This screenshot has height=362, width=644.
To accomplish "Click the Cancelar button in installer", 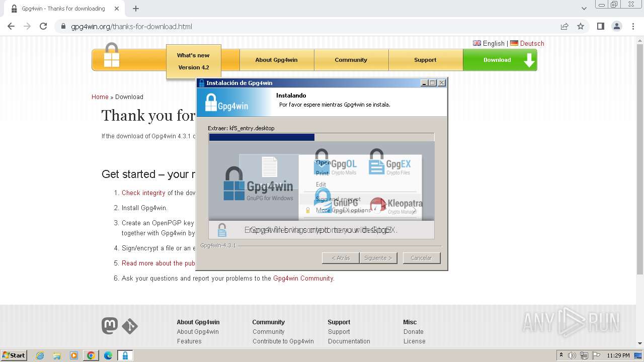I will pos(421,258).
